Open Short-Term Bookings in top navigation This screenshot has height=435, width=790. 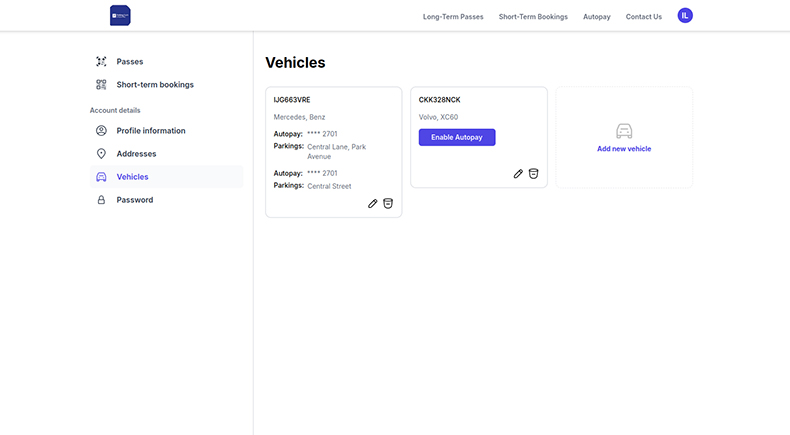pos(533,17)
